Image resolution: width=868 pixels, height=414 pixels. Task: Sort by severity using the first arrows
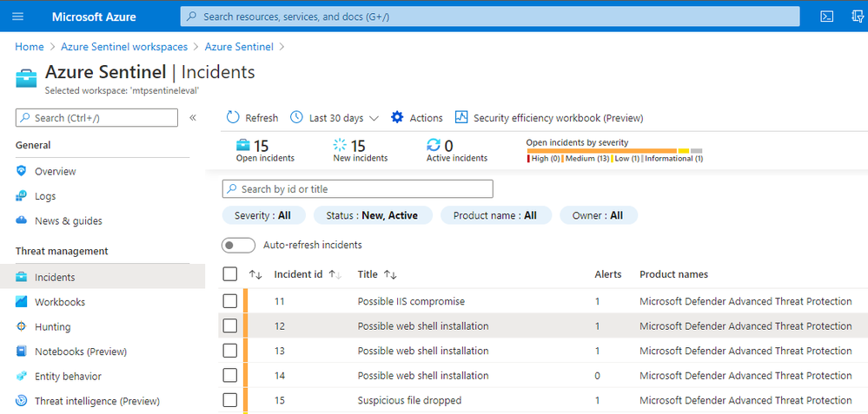255,274
